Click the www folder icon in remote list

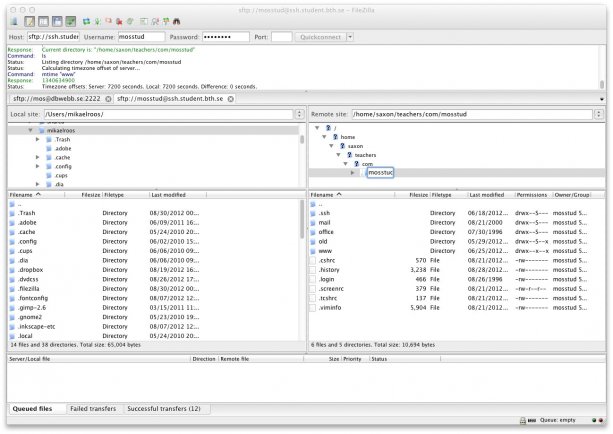click(x=313, y=251)
